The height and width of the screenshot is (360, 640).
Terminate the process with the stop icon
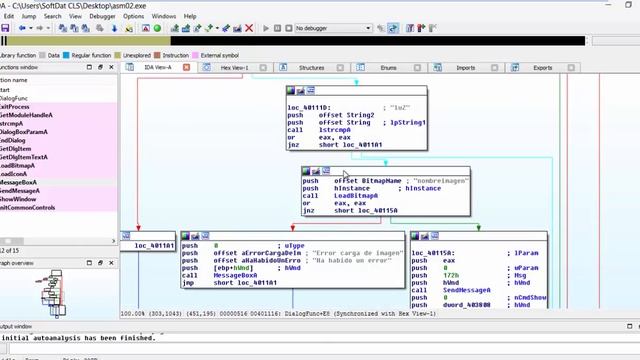(289, 28)
